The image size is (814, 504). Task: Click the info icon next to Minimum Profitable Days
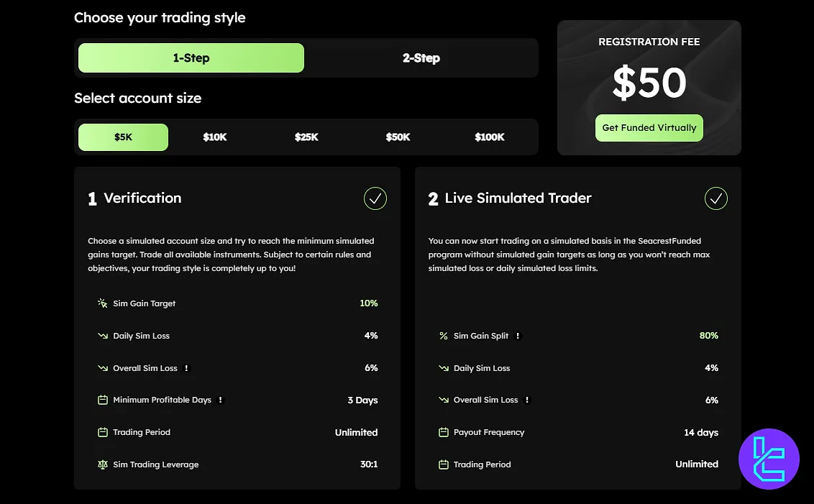tap(220, 400)
